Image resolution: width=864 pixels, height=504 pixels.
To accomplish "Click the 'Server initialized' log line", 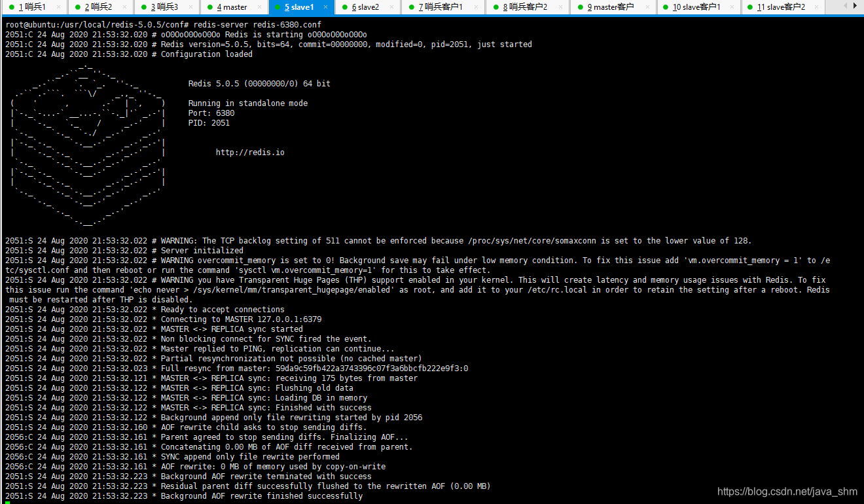I will [124, 251].
